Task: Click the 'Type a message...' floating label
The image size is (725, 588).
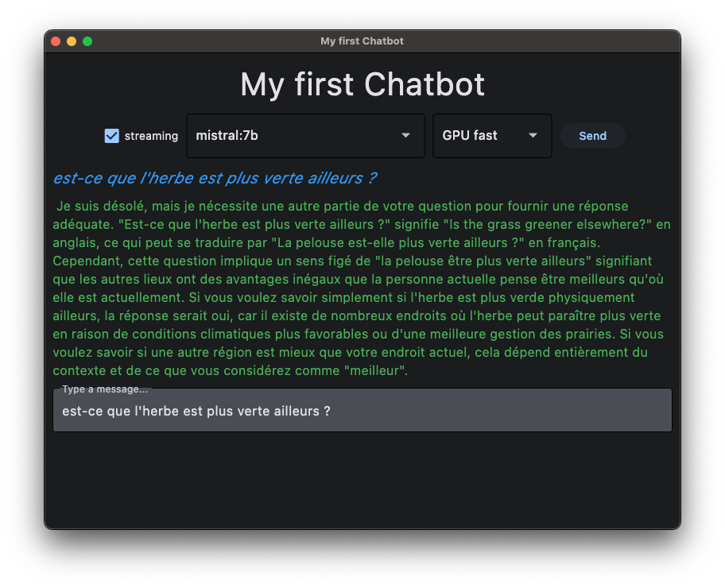Action: tap(104, 389)
